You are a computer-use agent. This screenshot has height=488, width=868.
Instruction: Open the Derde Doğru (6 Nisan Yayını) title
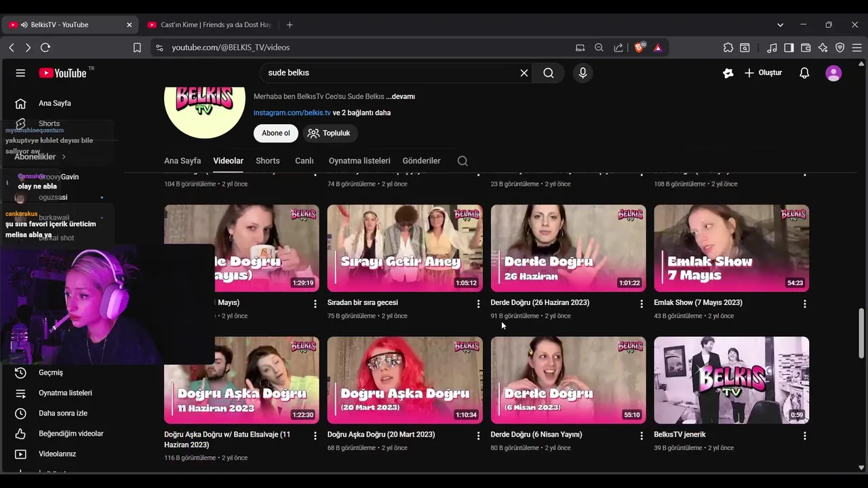pos(536,434)
